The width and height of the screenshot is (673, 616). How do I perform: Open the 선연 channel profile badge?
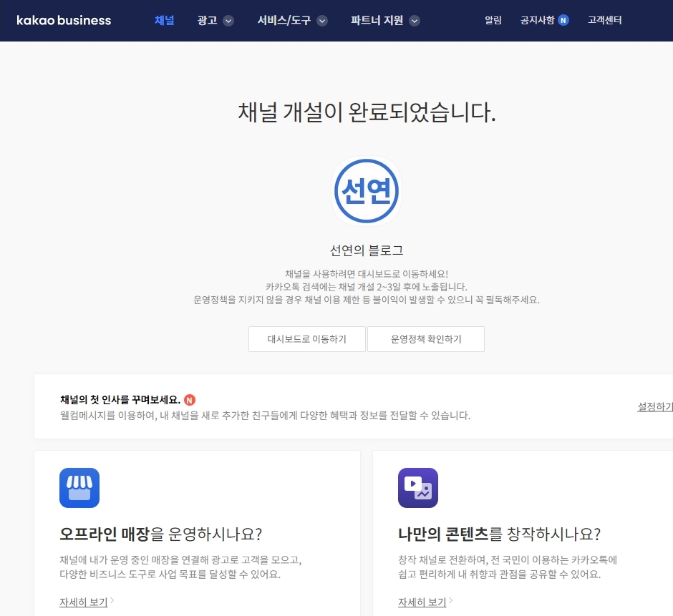point(366,190)
